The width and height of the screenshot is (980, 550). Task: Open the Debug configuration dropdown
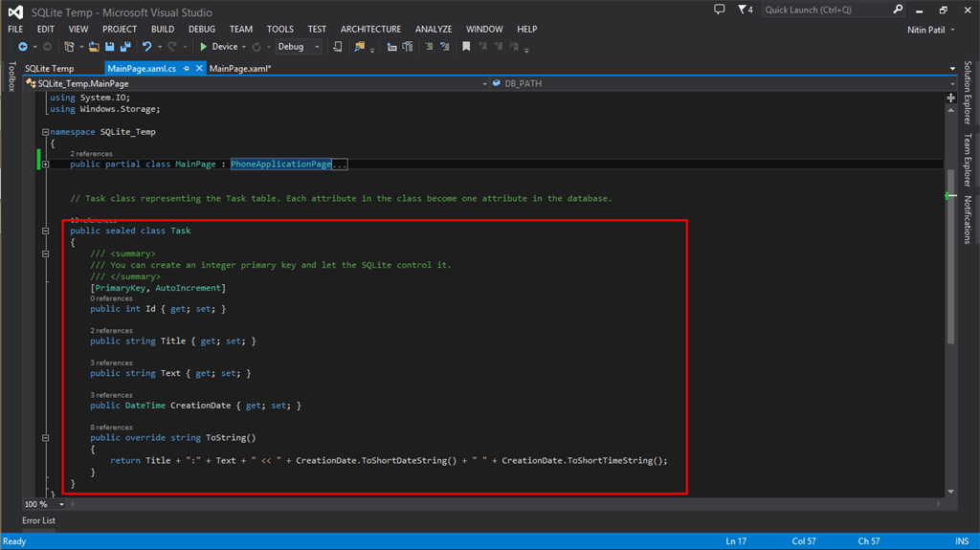[x=317, y=47]
